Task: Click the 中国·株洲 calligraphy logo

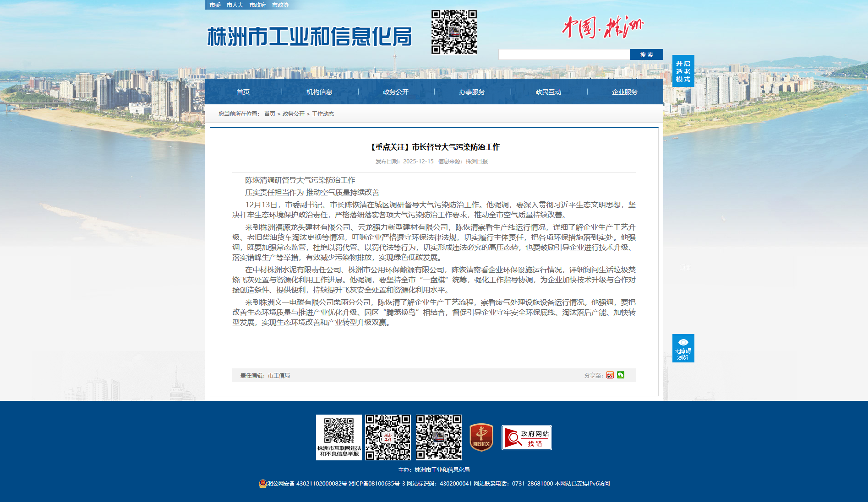Action: point(602,28)
